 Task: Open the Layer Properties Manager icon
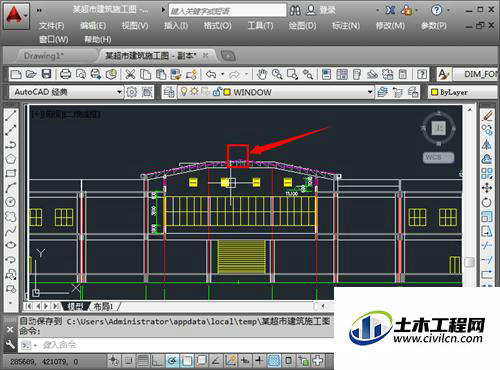(x=169, y=92)
